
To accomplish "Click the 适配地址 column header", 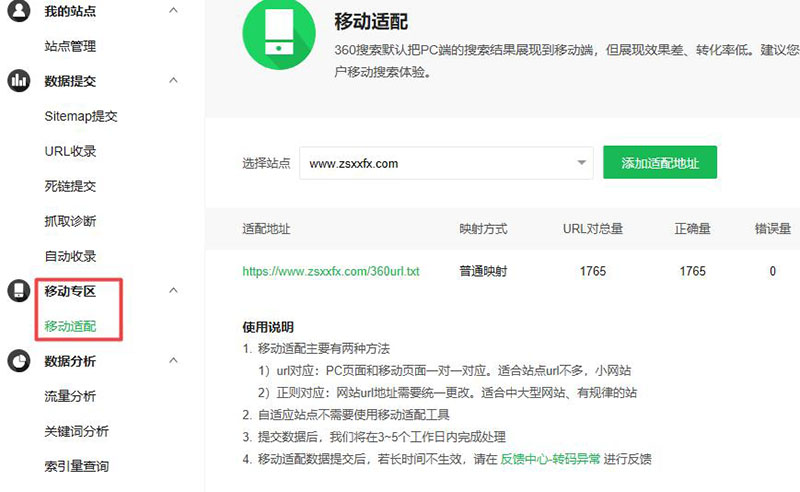I will coord(266,229).
